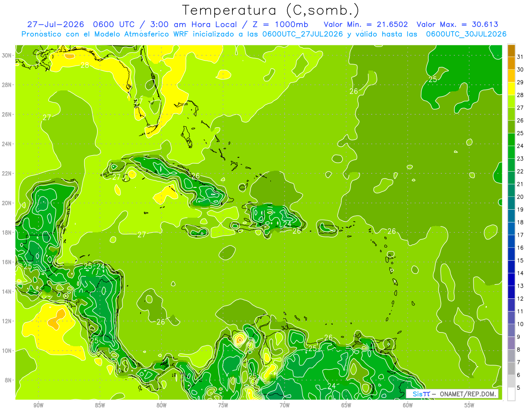Screen dimensions: 532x411
Task: Click the '28N' latitude axis label
Action: [x=8, y=85]
